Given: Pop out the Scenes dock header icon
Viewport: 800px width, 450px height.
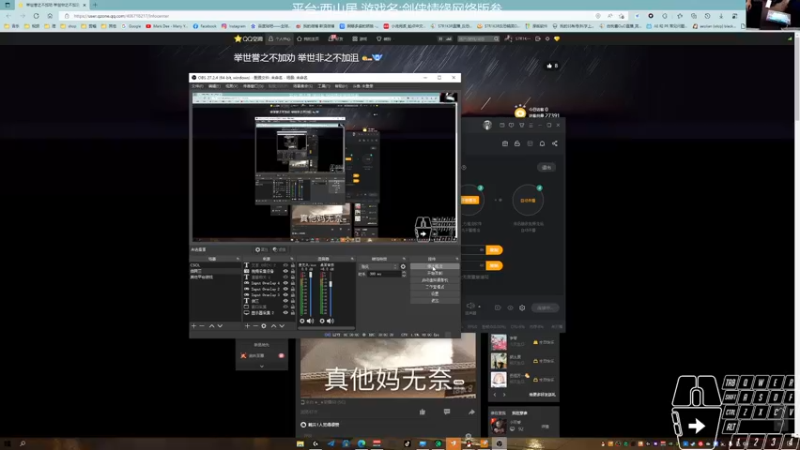Looking at the screenshot, I should pyautogui.click(x=237, y=259).
